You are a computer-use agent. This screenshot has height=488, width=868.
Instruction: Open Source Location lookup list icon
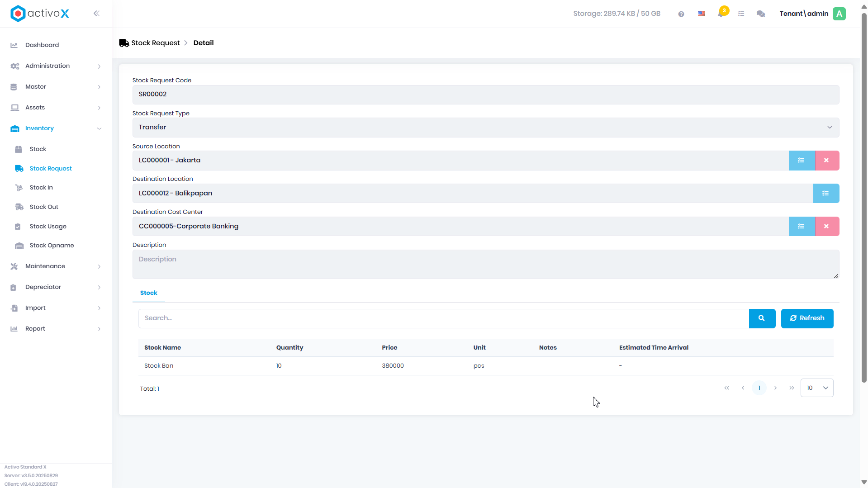[x=801, y=161]
